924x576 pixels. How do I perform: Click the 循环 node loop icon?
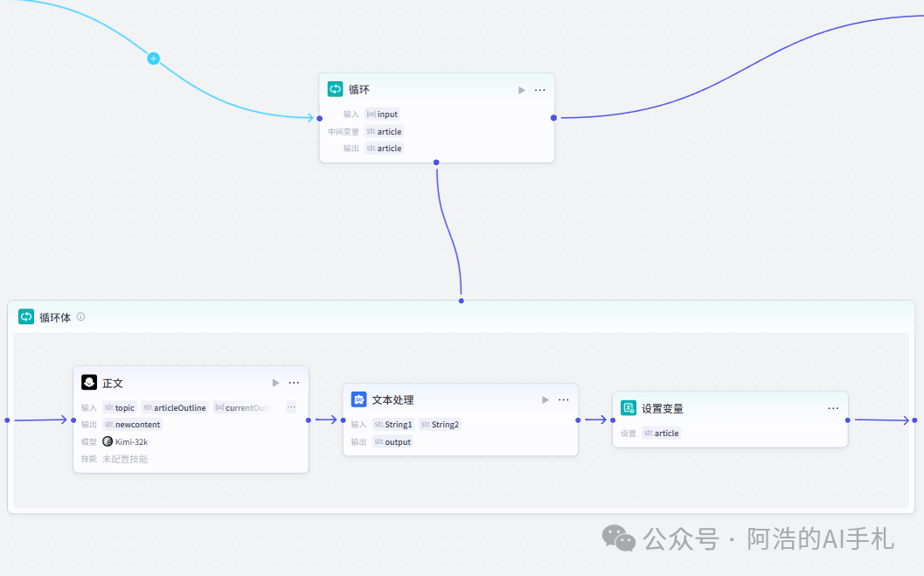point(336,89)
